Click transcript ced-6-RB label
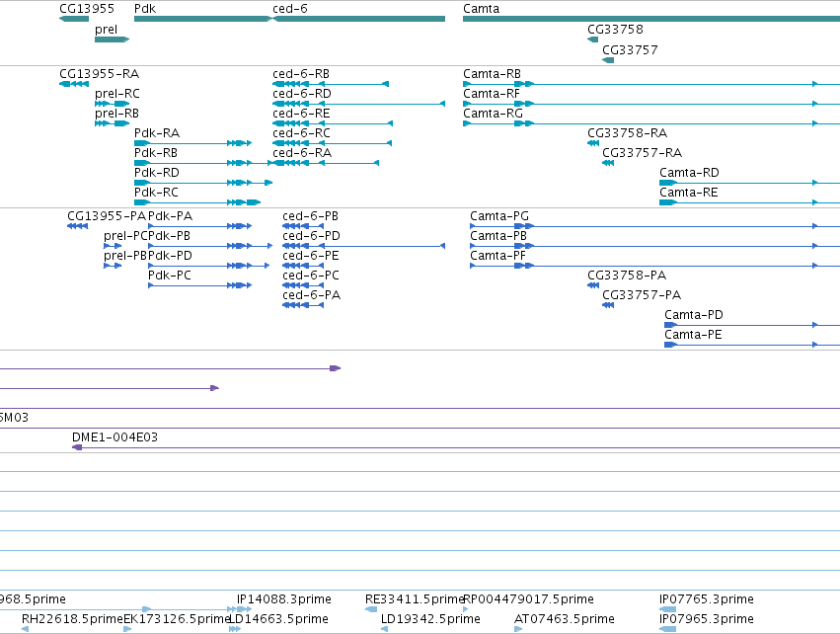This screenshot has height=634, width=840. (301, 73)
